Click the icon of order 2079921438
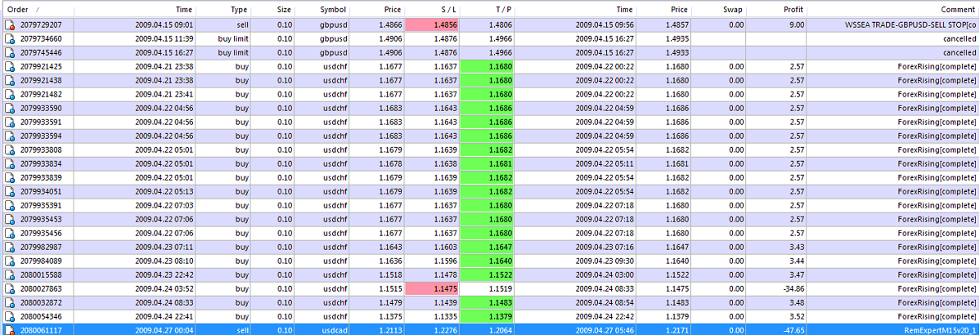This screenshot has height=335, width=980. point(9,80)
